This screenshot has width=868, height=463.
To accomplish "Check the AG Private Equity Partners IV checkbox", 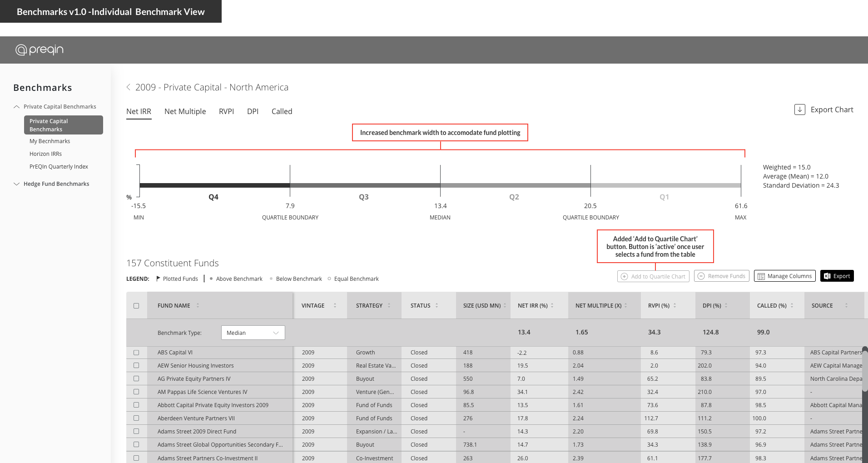I will (136, 378).
